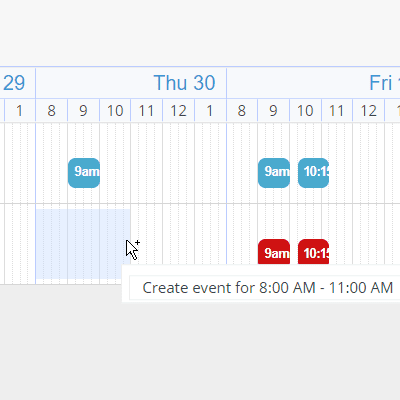Open the red 9am event on Friday
This screenshot has width=400, height=400.
click(x=274, y=252)
